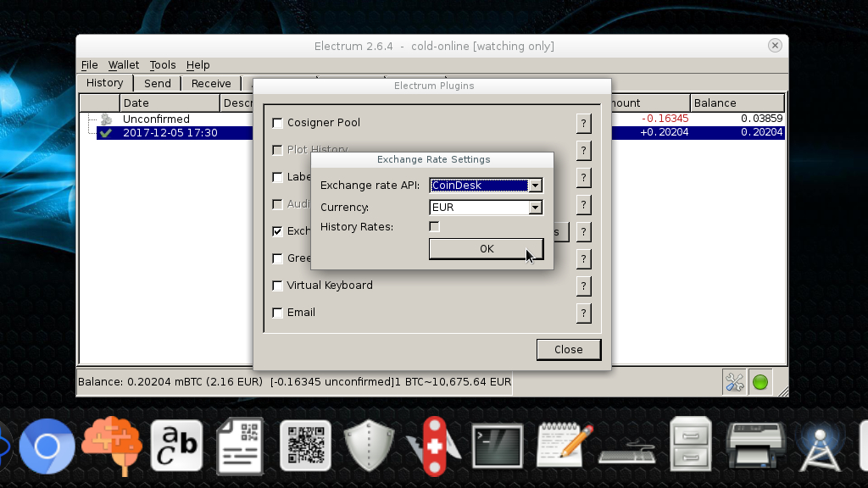The height and width of the screenshot is (488, 868).
Task: Enable the Cosigner Pool plugin checkbox
Action: point(277,123)
